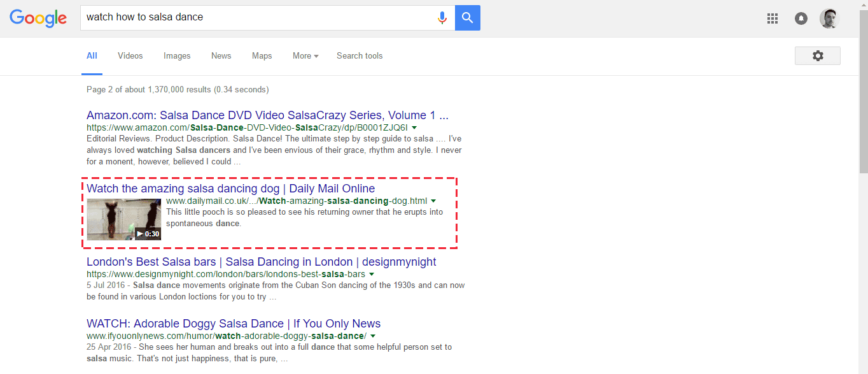The height and width of the screenshot is (374, 868).
Task: Switch to the Images tab
Action: tap(176, 56)
